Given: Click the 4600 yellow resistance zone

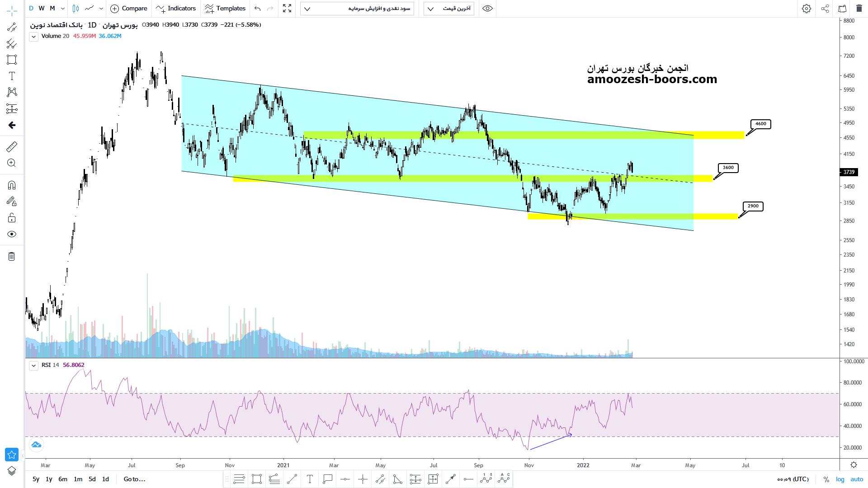Looking at the screenshot, I should [719, 135].
